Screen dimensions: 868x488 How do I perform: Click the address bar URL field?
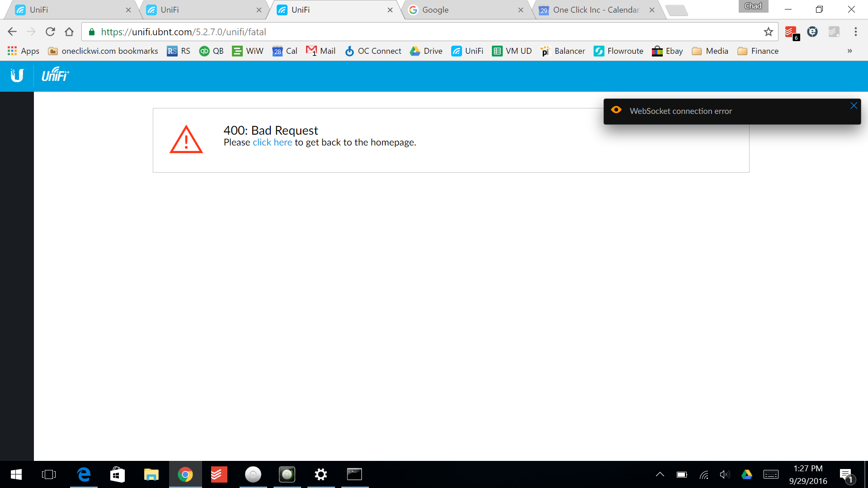click(x=407, y=32)
